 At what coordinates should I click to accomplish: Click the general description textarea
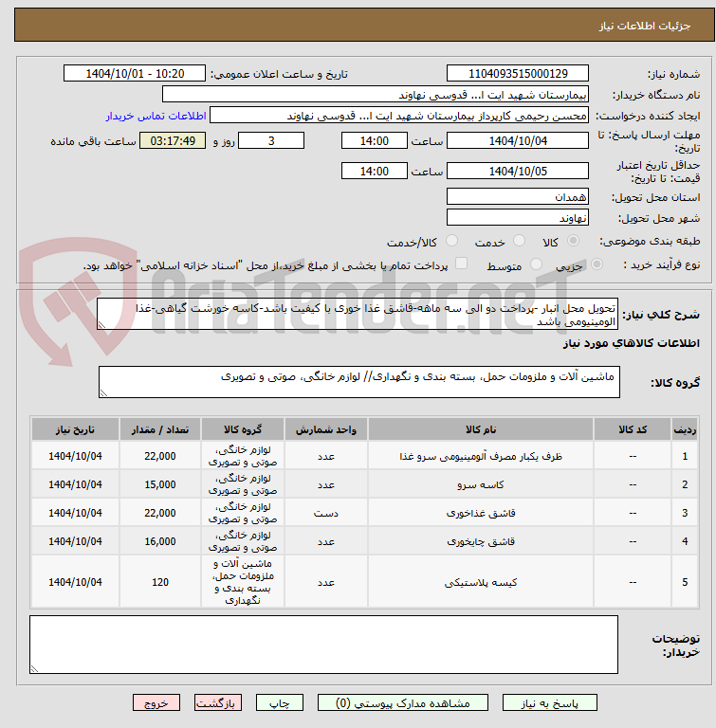[358, 315]
